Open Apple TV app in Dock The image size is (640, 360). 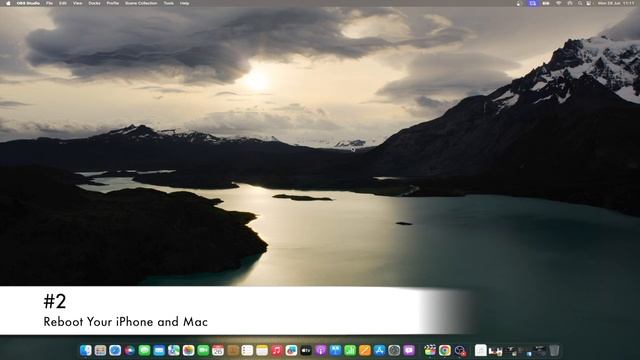[x=306, y=350]
